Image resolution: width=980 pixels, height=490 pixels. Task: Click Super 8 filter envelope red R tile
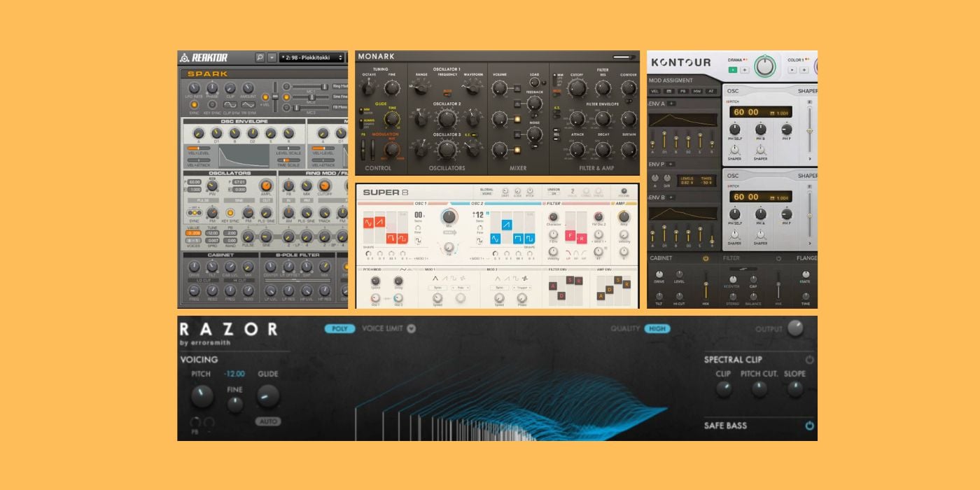tap(581, 239)
